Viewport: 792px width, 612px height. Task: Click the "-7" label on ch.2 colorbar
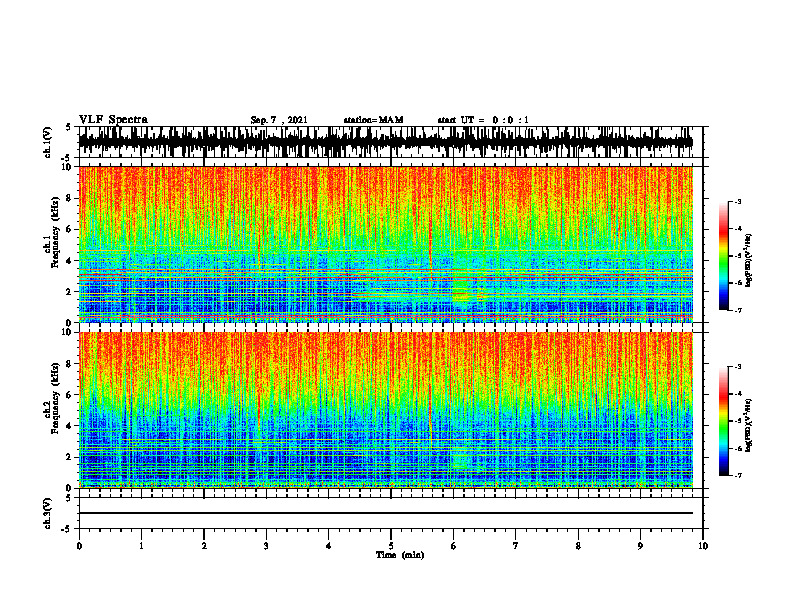738,475
